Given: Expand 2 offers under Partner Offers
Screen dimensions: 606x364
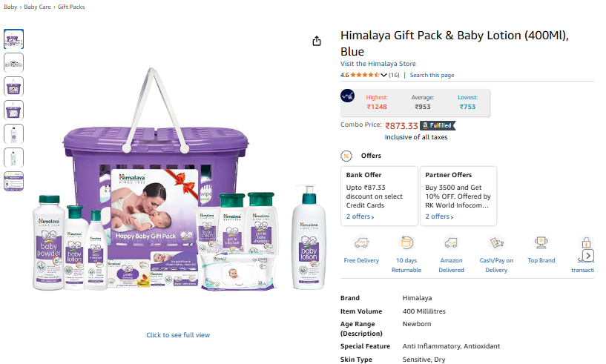Looking at the screenshot, I should click(439, 216).
